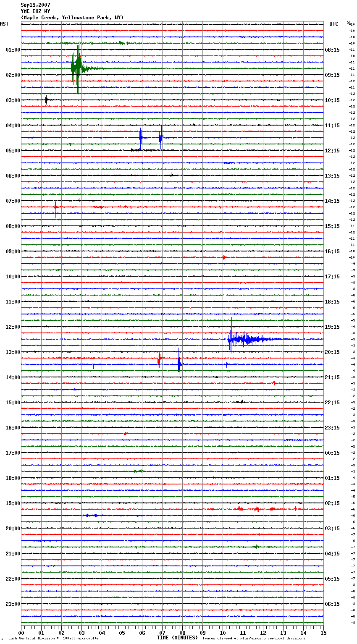The image size is (357, 644).
Task: Click the 04:00 MST row label
Action: 13,126
